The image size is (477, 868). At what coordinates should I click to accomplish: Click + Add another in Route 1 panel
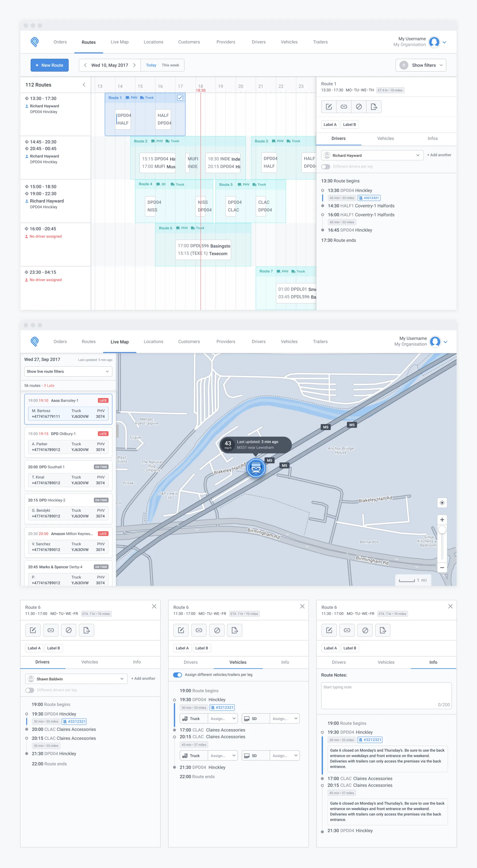pos(439,155)
